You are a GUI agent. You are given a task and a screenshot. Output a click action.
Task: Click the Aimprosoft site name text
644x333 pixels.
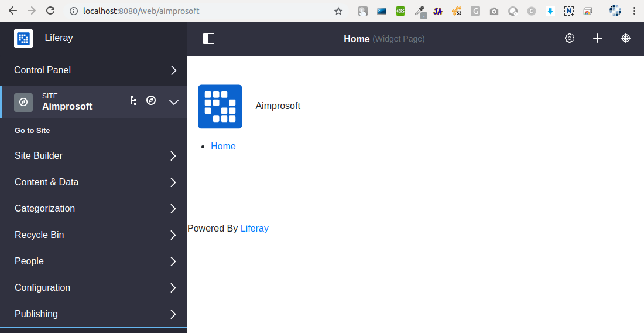click(x=278, y=106)
